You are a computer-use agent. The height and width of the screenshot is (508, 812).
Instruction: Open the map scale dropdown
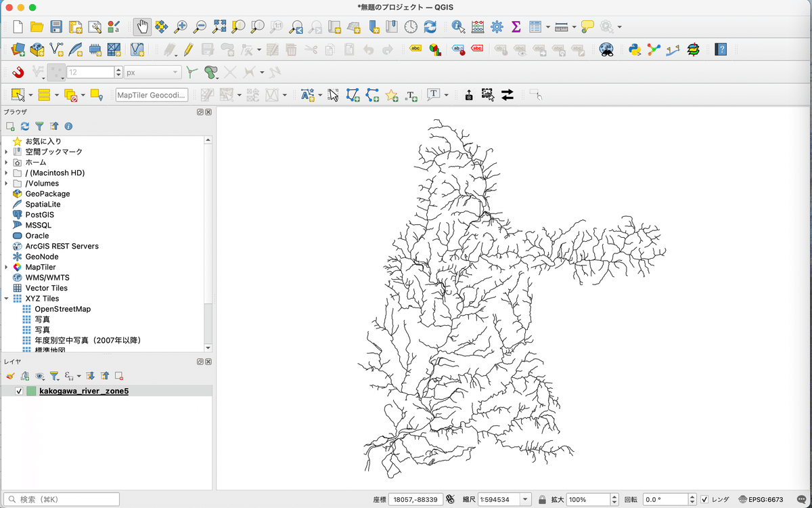coord(525,499)
